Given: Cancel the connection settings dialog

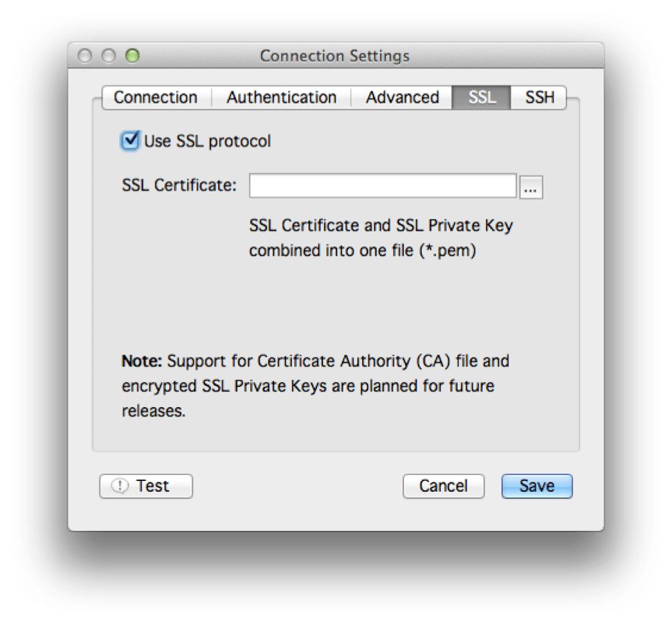Looking at the screenshot, I should point(443,486).
